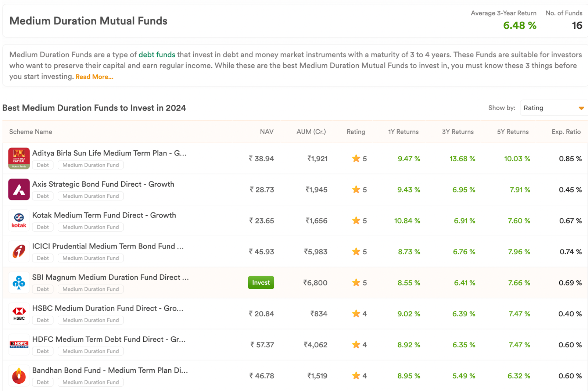588x391 pixels.
Task: Click the ICICI Prudential fund logo
Action: pyautogui.click(x=19, y=251)
